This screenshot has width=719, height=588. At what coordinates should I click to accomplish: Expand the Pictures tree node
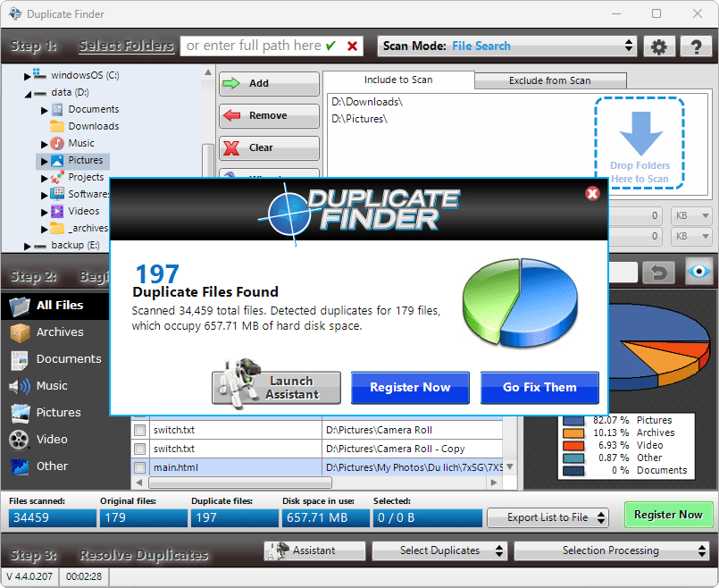[44, 162]
